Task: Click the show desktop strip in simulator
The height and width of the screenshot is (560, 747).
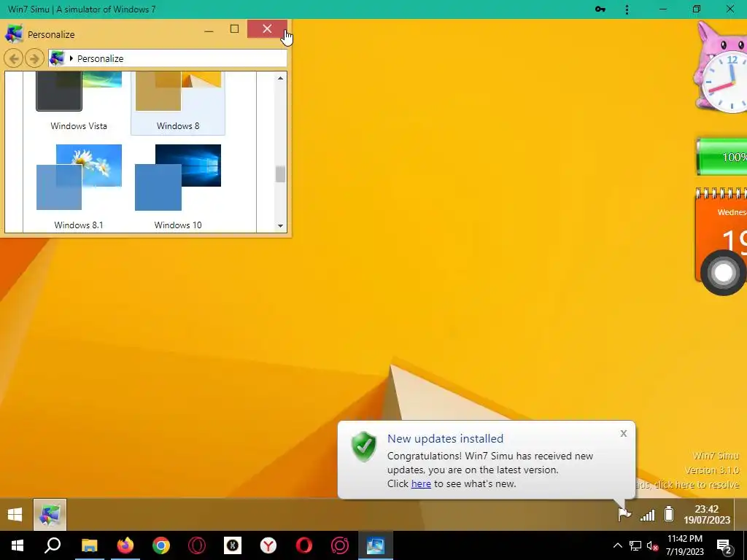Action: click(741, 514)
